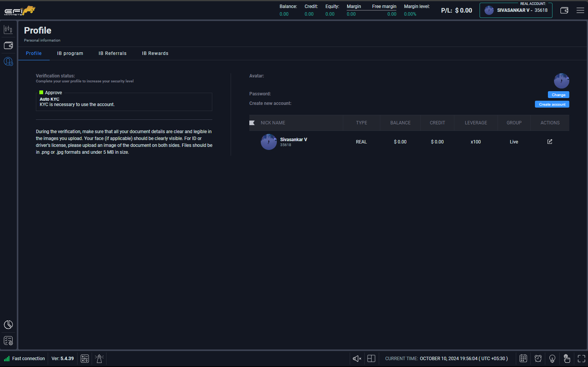Open the trading chart sidebar icon
Screen dimensions: 588x367
pyautogui.click(x=8, y=29)
